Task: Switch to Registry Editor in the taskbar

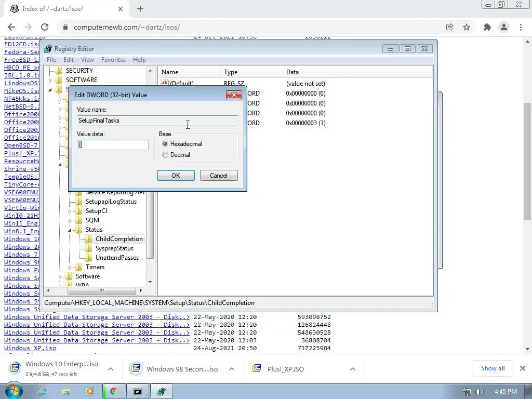Action: 162,392
